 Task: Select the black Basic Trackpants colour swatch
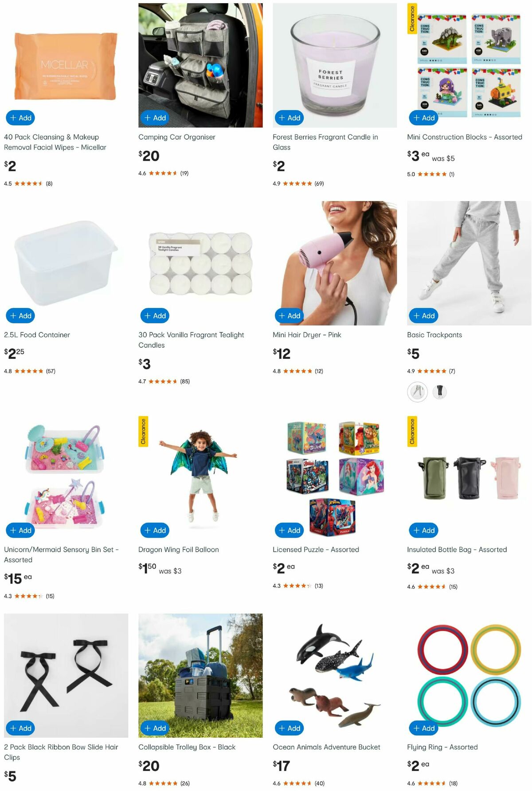click(x=439, y=392)
